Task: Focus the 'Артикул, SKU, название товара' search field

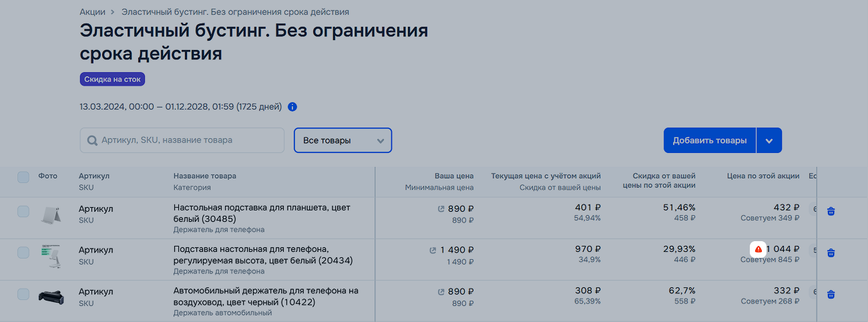Action: pyautogui.click(x=182, y=140)
